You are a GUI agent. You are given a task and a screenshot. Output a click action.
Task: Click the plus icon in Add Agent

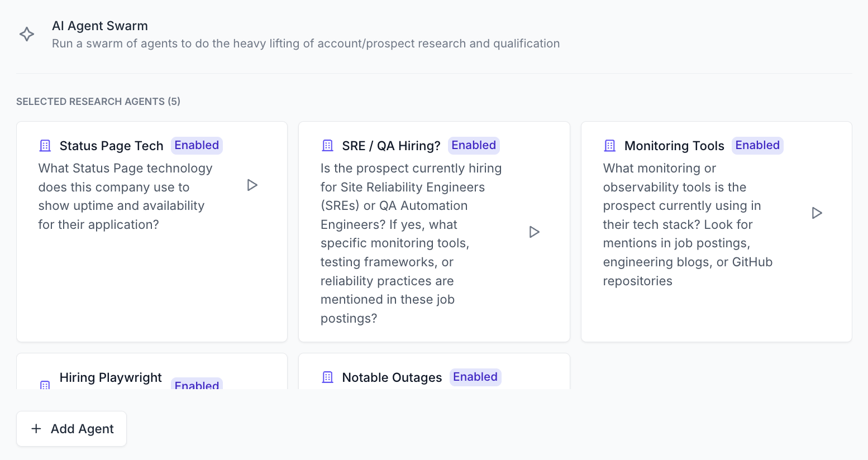coord(36,429)
